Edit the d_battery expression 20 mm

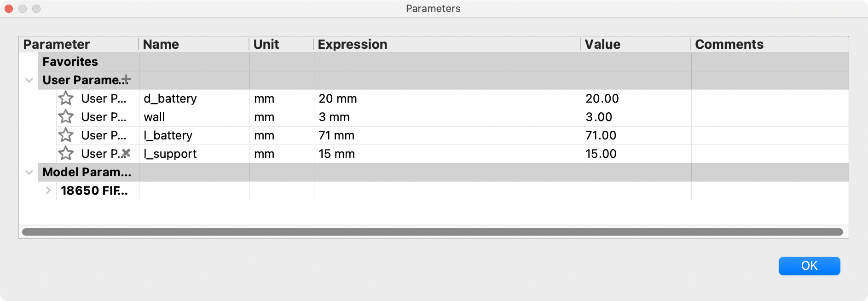tap(338, 98)
